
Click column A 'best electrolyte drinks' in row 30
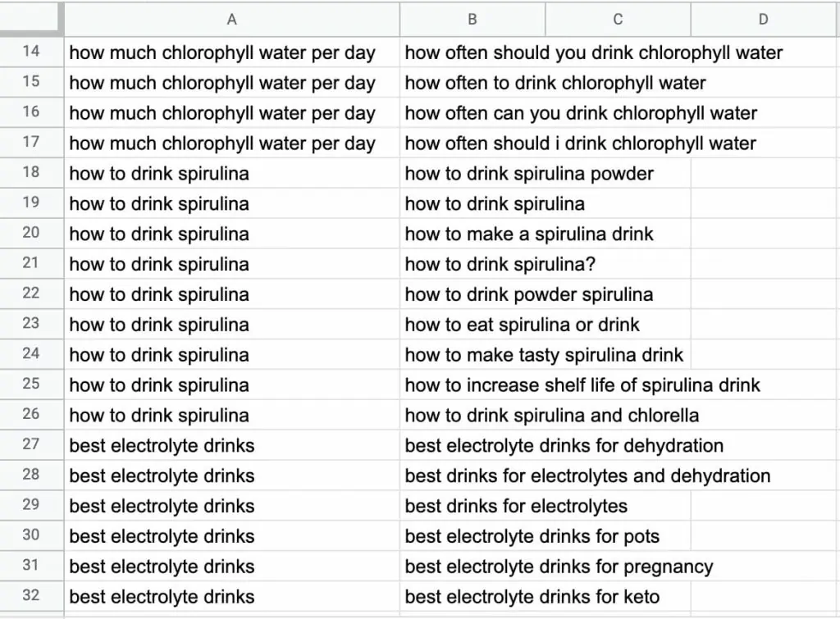tap(231, 535)
